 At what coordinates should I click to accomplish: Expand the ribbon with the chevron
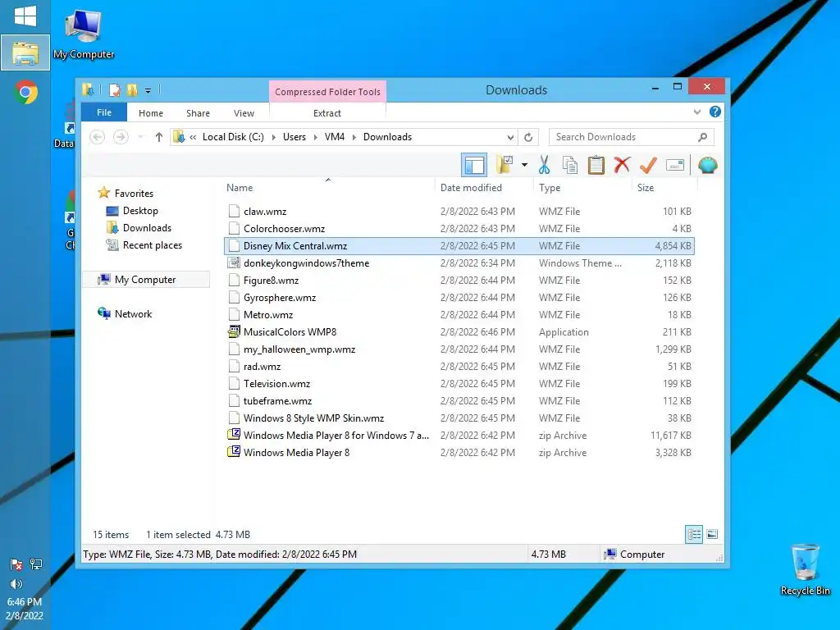click(x=697, y=112)
